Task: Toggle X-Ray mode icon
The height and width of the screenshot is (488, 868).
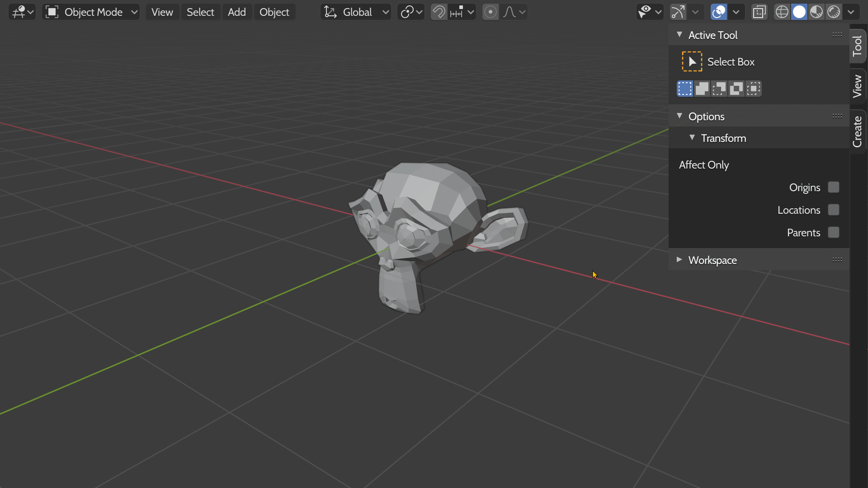Action: pos(759,12)
